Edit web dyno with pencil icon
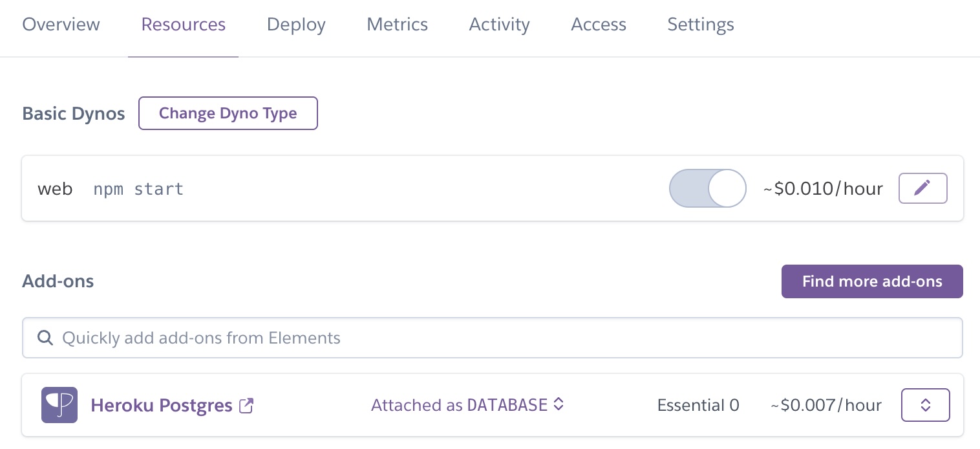Screen dimensions: 980x449 [x=923, y=188]
